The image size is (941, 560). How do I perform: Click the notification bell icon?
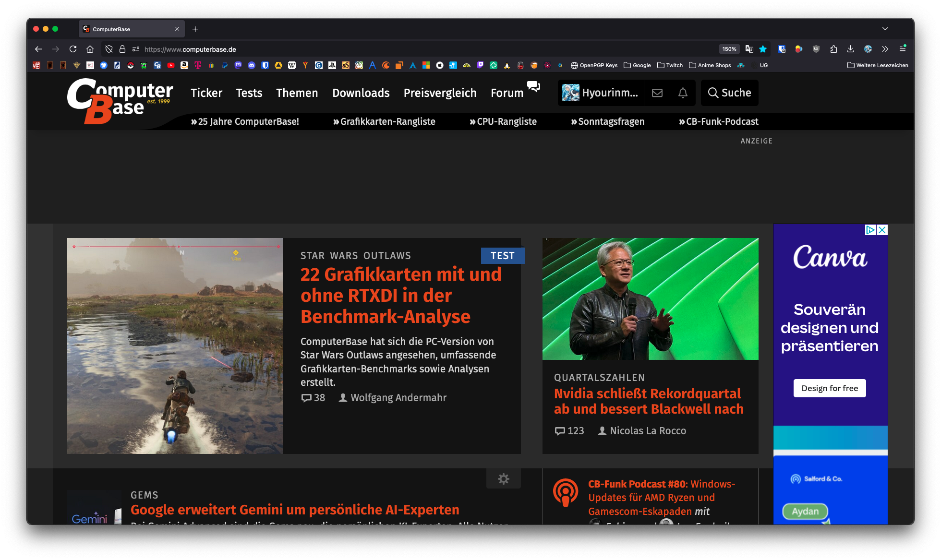[683, 93]
